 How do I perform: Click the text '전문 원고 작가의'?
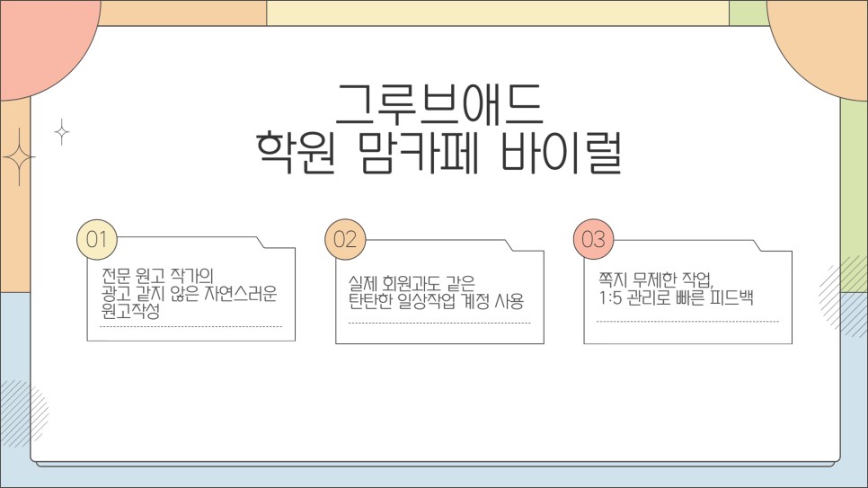point(157,275)
